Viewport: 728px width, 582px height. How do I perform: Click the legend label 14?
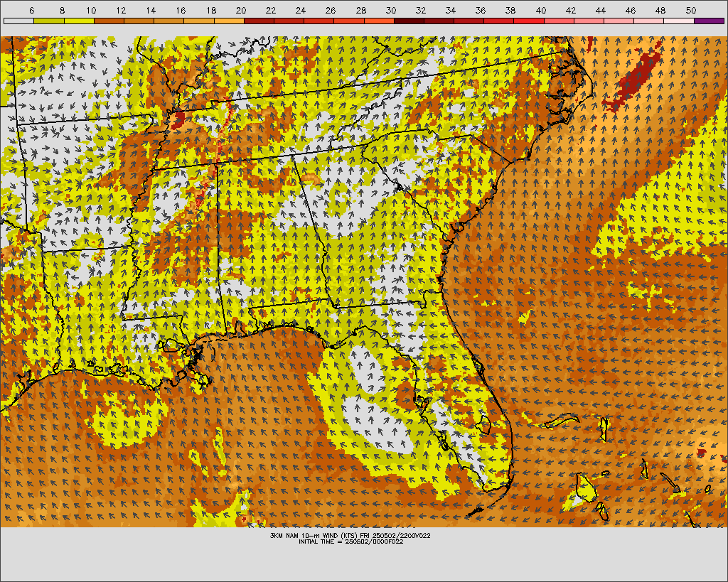point(151,10)
